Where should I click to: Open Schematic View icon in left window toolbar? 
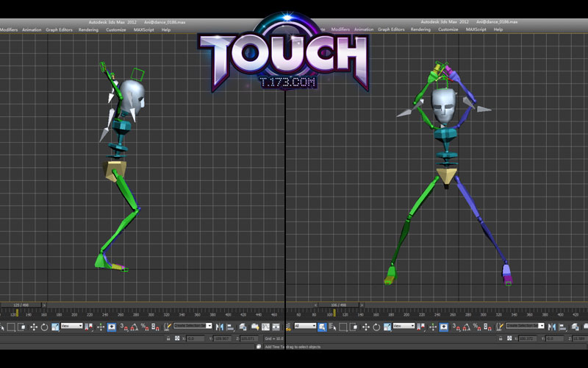276,327
